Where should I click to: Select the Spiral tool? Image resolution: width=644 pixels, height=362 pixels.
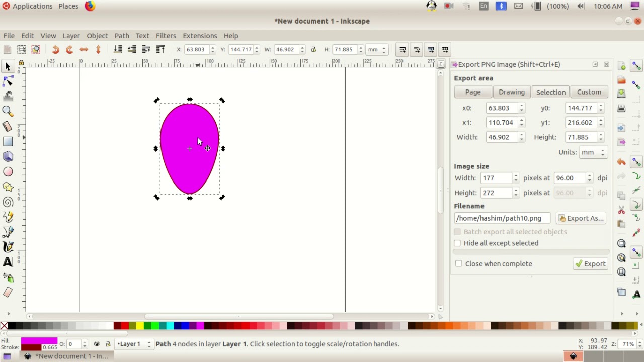8,202
